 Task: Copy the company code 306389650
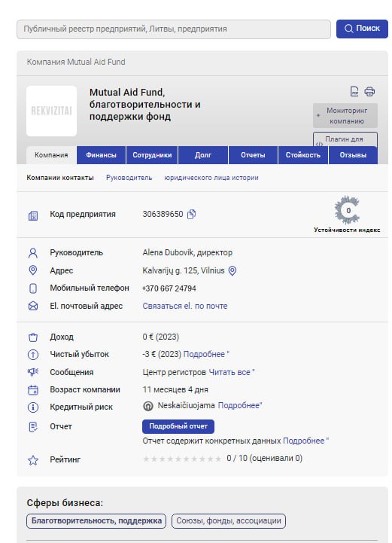[x=191, y=215]
